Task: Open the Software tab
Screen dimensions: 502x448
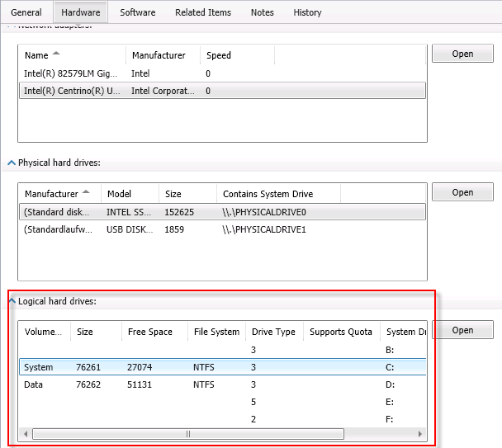Action: (x=137, y=12)
